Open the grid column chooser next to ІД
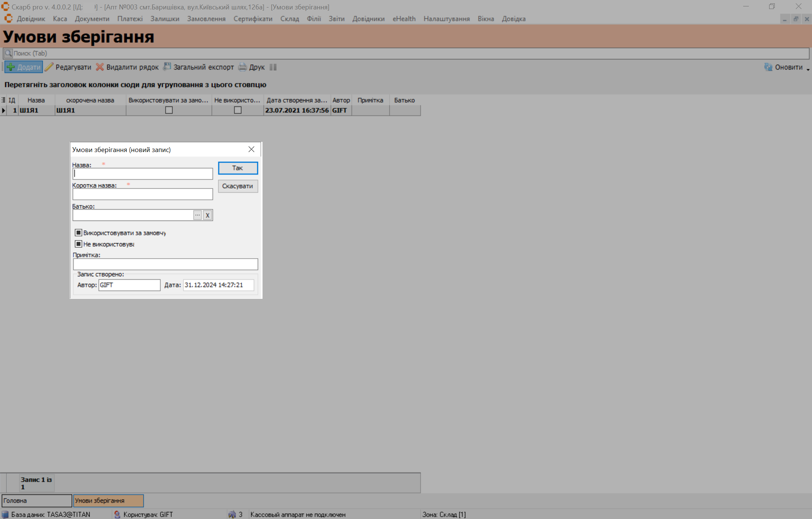The width and height of the screenshot is (812, 519). click(x=3, y=100)
